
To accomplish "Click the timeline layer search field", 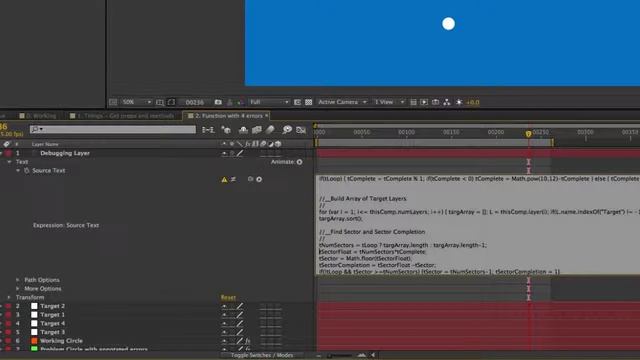I will (113, 129).
